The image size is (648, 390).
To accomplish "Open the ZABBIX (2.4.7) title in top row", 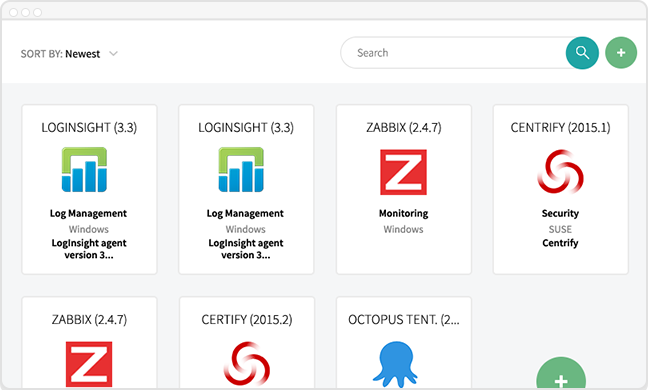I will (404, 128).
